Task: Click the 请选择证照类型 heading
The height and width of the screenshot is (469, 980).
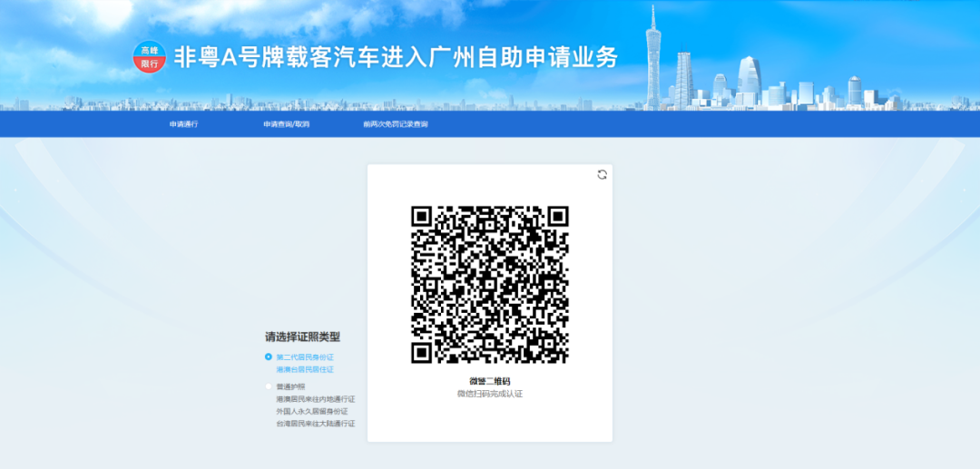Action: coord(302,337)
